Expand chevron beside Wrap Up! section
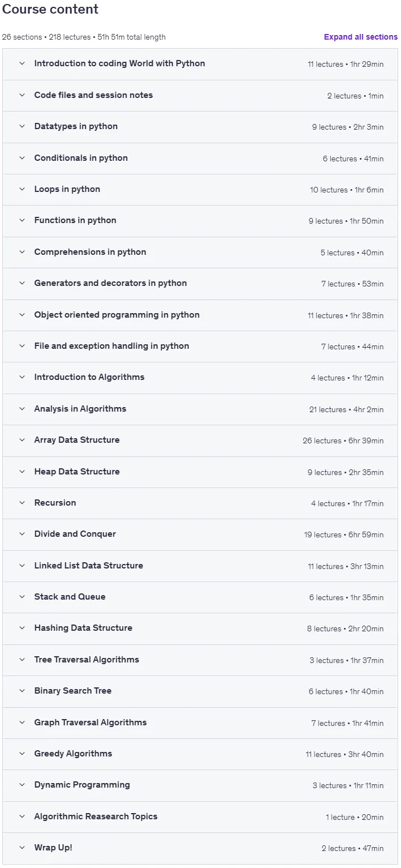401x868 pixels. point(22,848)
